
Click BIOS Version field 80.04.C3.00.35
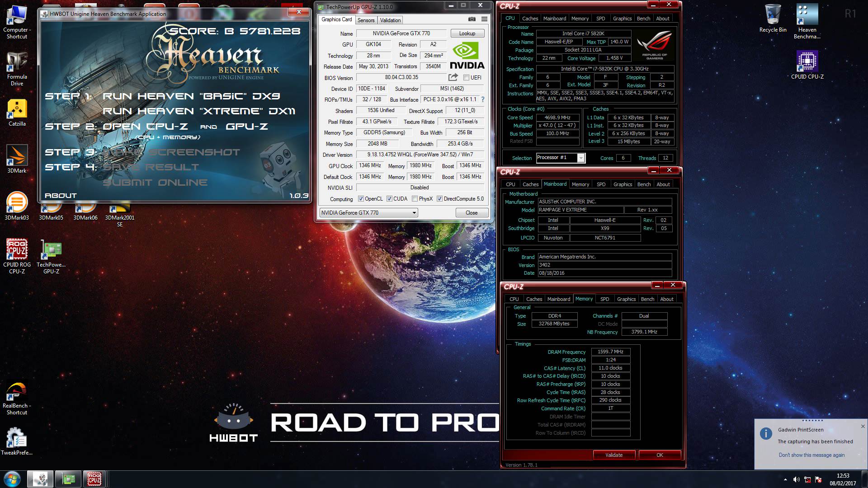click(401, 77)
